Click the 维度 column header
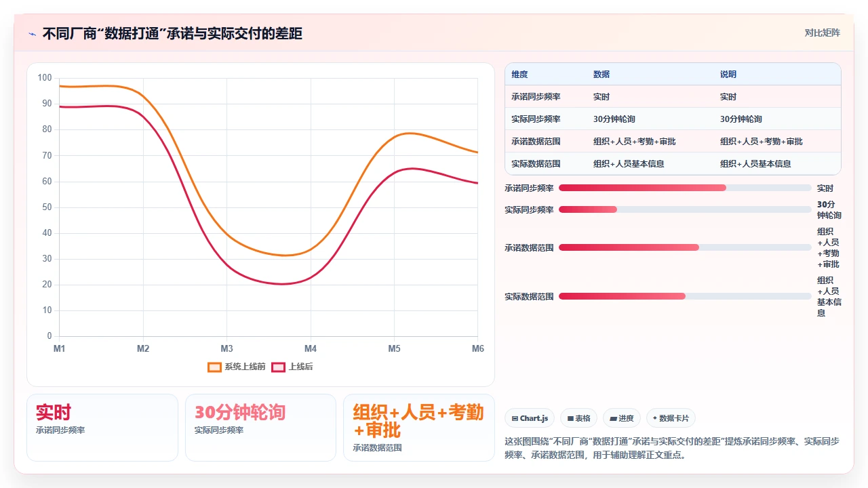Screen dimensions: 868x488 [519, 75]
